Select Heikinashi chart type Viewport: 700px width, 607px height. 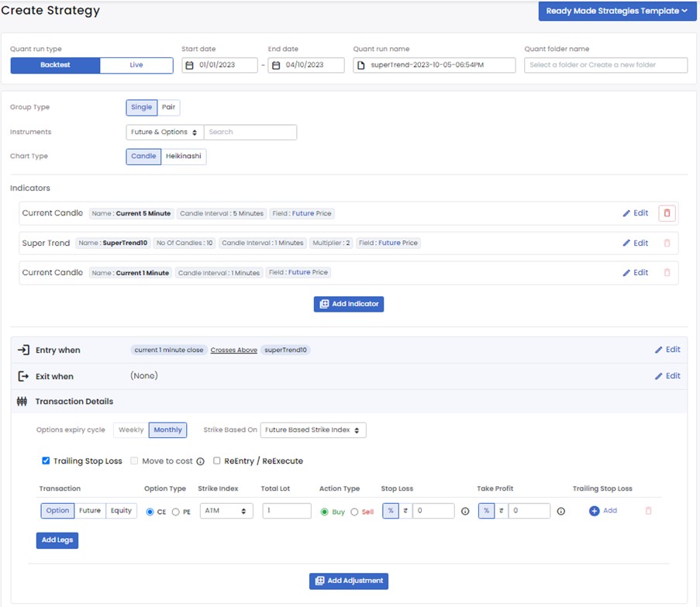coord(184,157)
